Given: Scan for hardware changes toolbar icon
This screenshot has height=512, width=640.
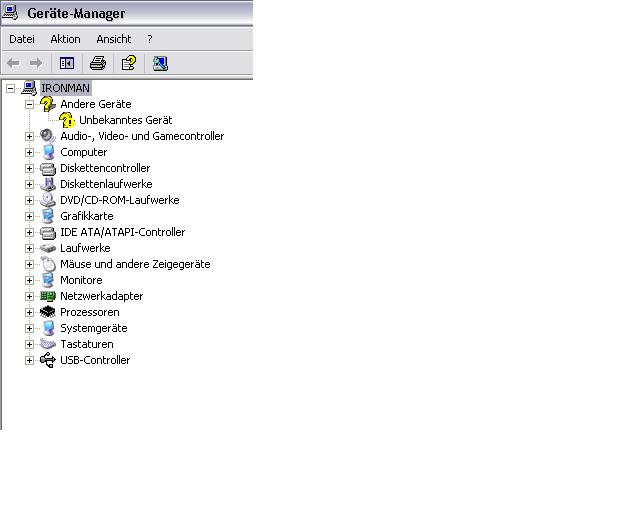Looking at the screenshot, I should [x=160, y=63].
